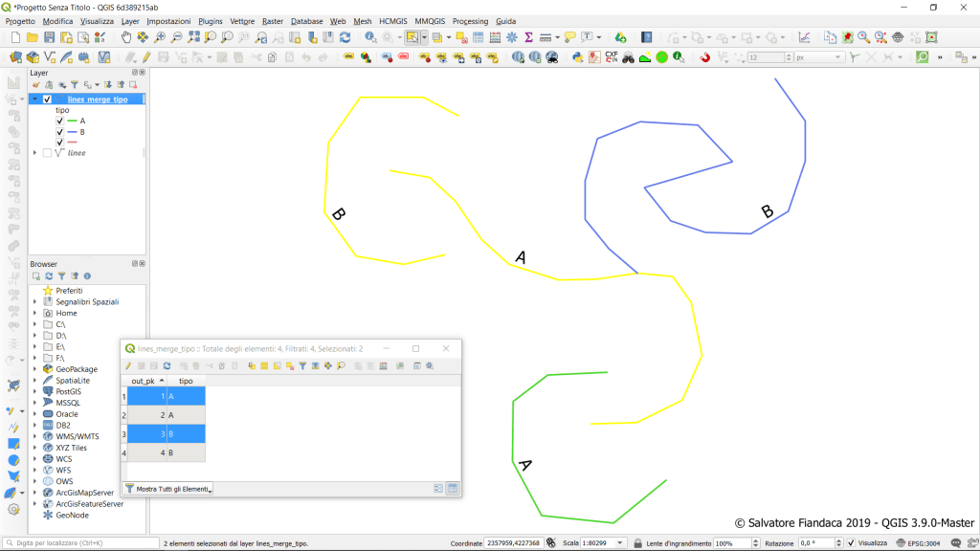Image resolution: width=980 pixels, height=551 pixels.
Task: Click the Statistical Summary sigma icon
Action: point(527,37)
